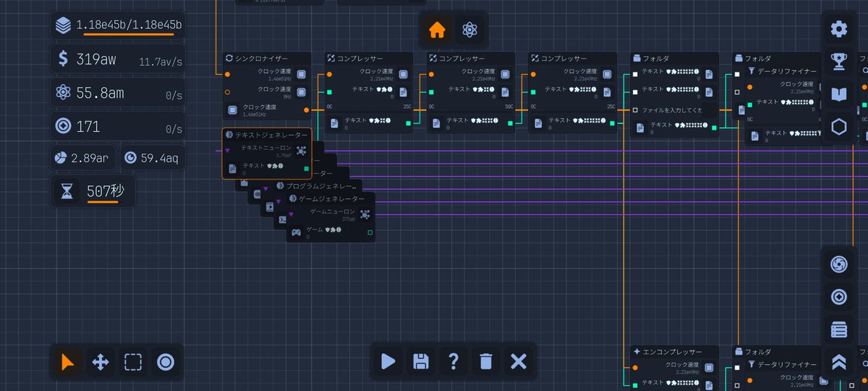Click the hexagon icon in right sidebar
Viewport: 868px width, 391px height.
tap(839, 127)
